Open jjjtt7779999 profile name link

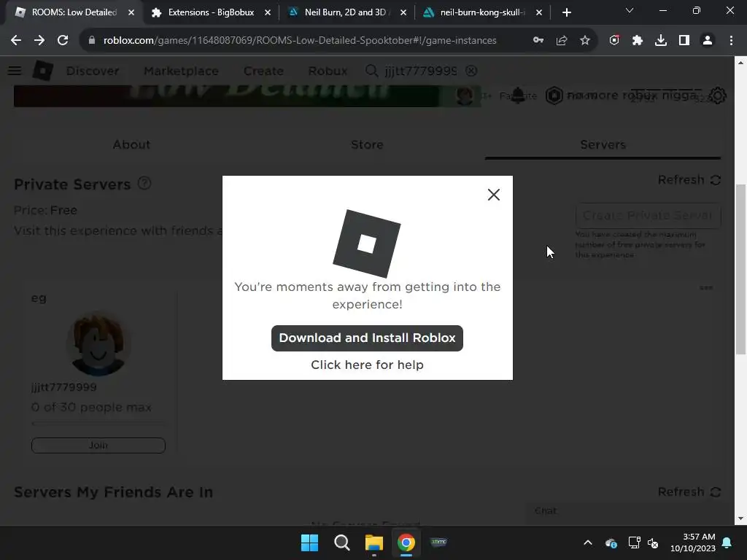tap(64, 387)
